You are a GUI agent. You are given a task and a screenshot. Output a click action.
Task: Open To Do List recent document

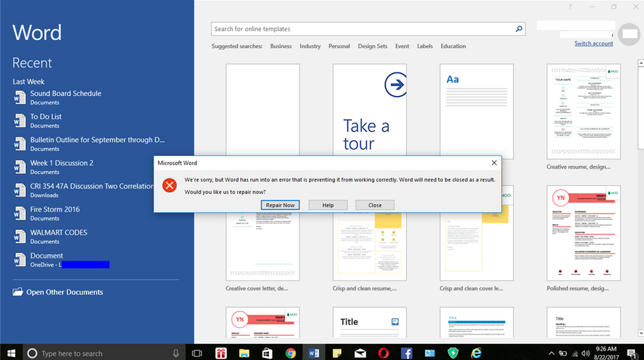tap(96, 121)
